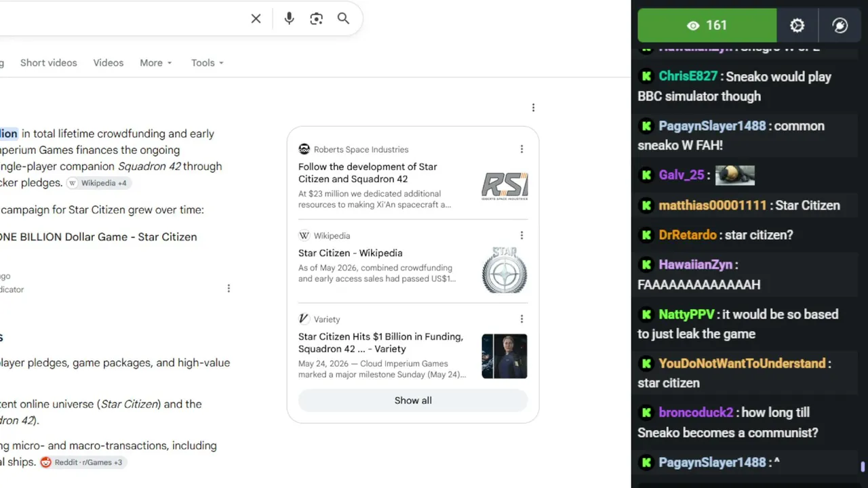Click the Kick badge beside HawaiianZyn's FAAAH message
868x488 pixels.
646,264
